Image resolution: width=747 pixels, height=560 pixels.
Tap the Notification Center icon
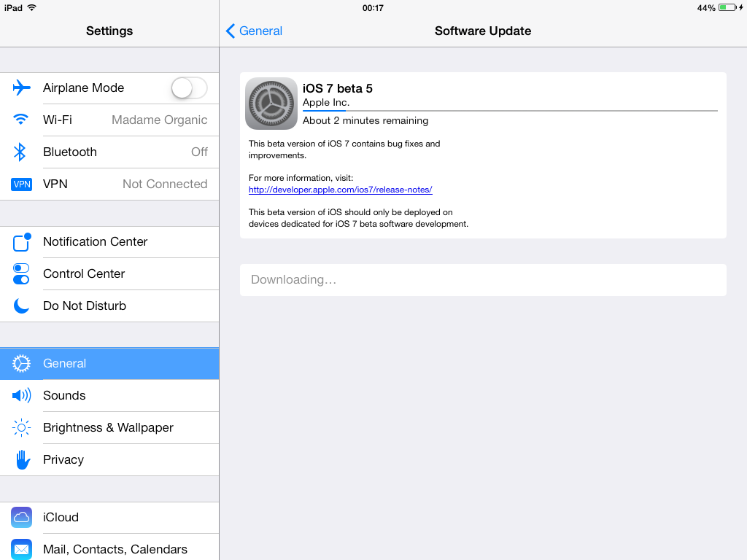click(21, 242)
